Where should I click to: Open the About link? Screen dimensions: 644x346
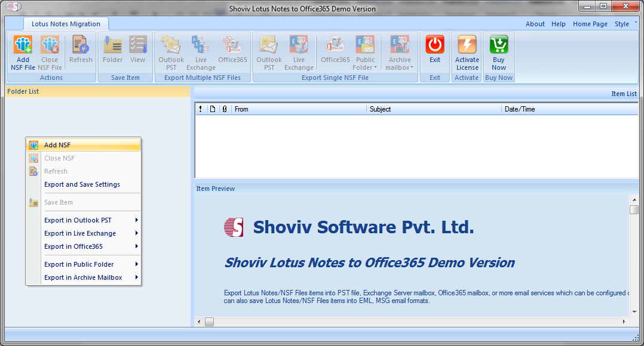tap(535, 24)
